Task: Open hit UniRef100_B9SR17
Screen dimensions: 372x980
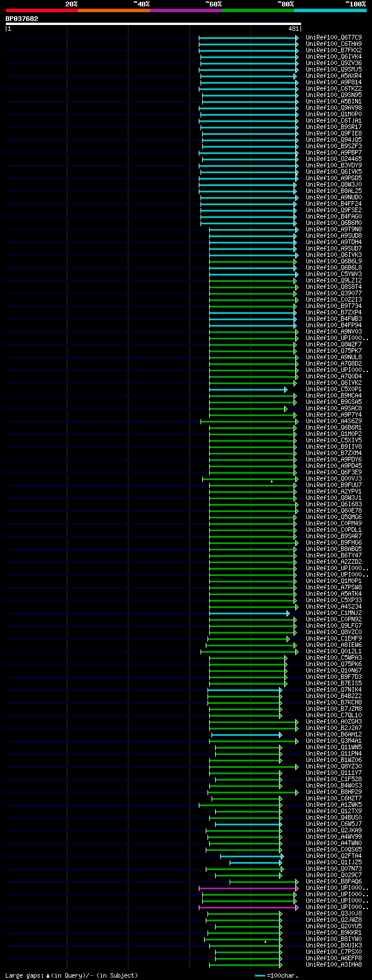Action: tap(334, 127)
